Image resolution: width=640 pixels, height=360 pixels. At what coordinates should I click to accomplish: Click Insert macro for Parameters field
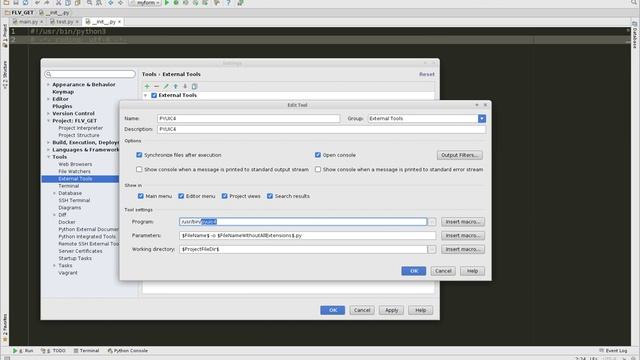[x=463, y=236]
